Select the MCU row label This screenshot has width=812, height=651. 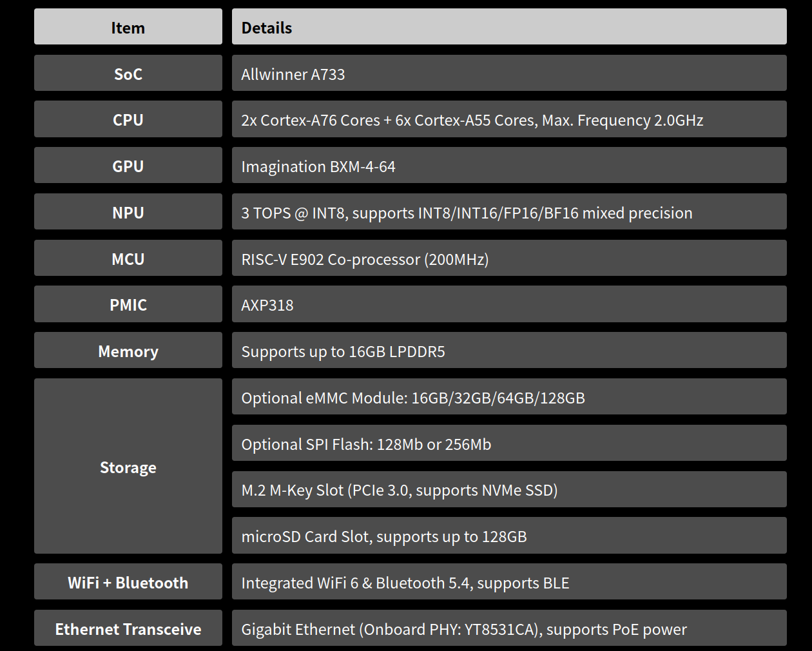(x=128, y=259)
